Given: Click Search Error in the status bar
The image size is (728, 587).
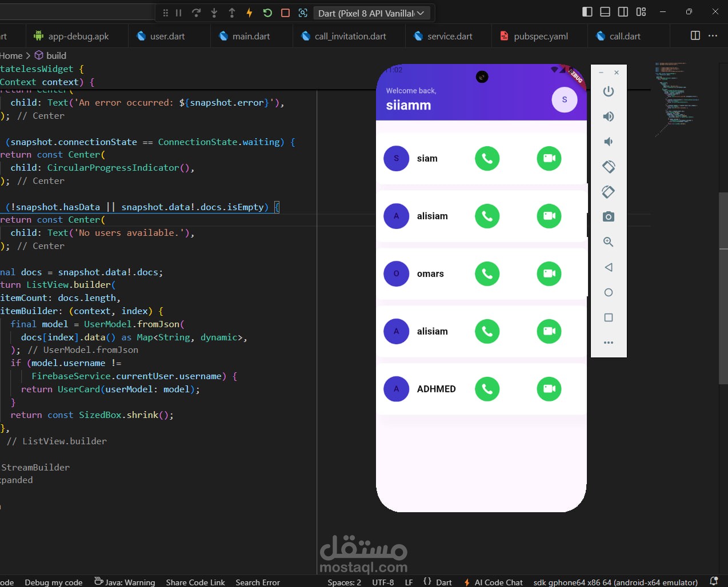Looking at the screenshot, I should [258, 582].
